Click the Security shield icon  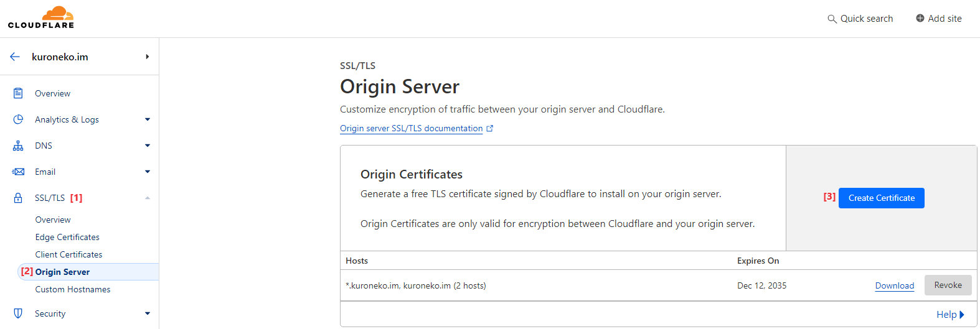(x=18, y=313)
